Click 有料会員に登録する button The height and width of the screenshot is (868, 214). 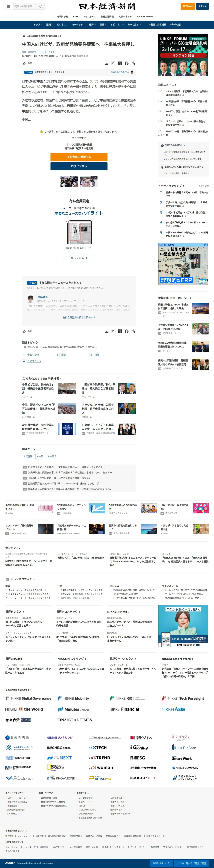click(x=79, y=157)
